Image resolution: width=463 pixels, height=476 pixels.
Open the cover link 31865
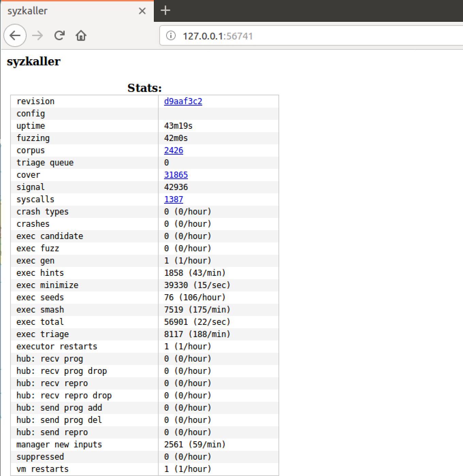click(x=176, y=175)
